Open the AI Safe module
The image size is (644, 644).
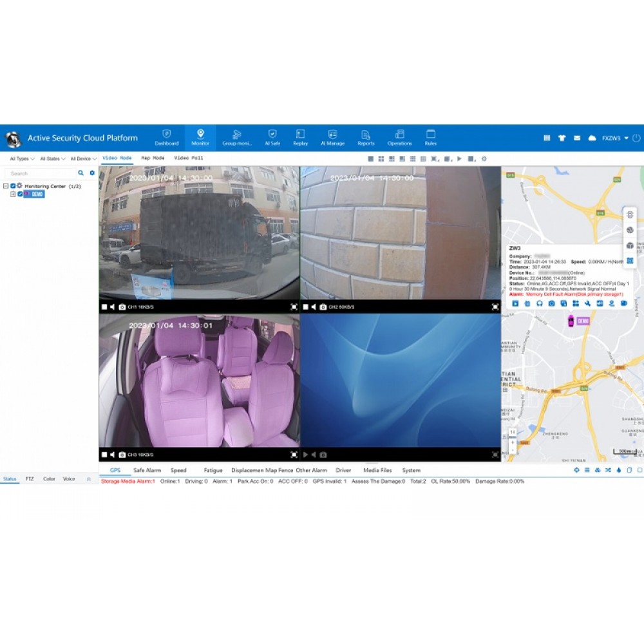point(272,137)
